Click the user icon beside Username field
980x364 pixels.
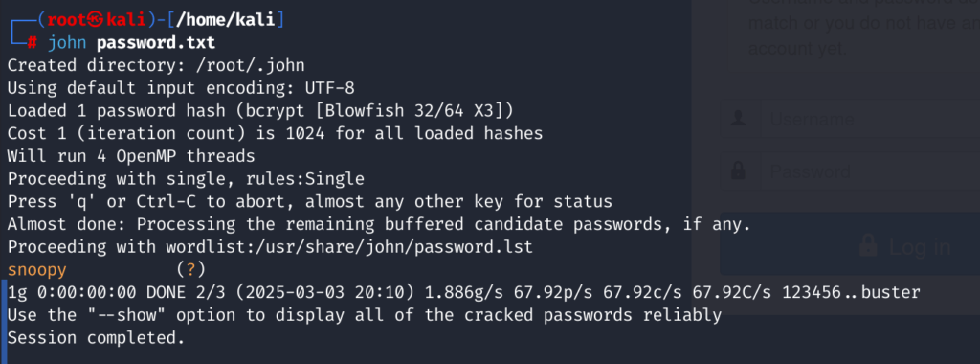738,119
